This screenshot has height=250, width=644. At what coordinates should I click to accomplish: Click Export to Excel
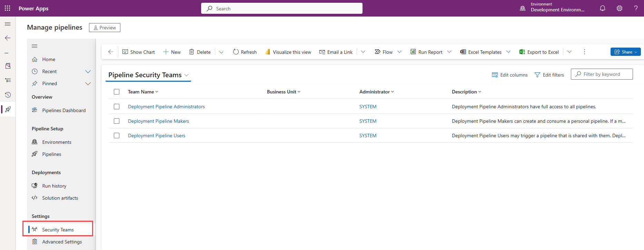point(539,52)
